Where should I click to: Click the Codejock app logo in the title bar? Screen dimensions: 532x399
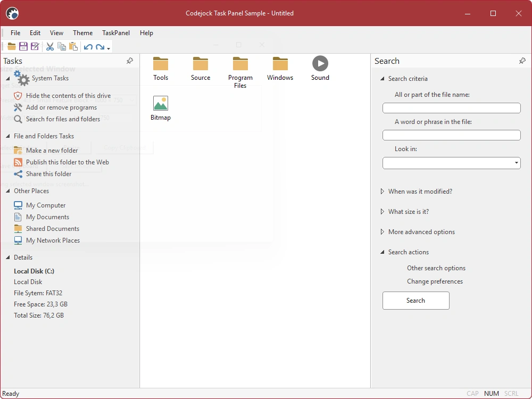coord(12,13)
